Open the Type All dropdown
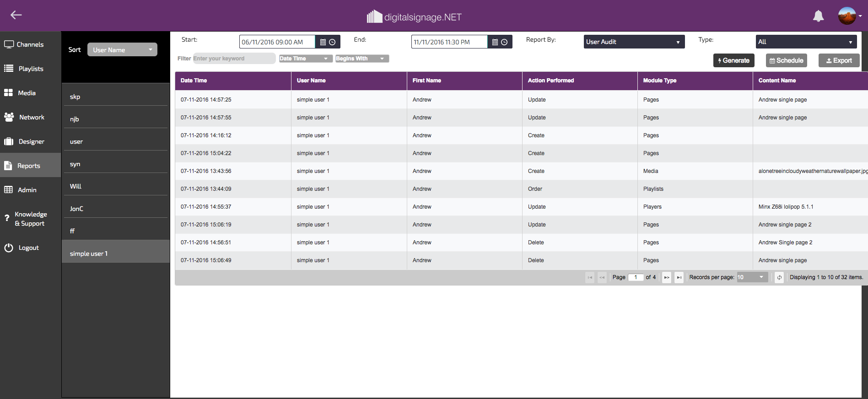 tap(806, 42)
